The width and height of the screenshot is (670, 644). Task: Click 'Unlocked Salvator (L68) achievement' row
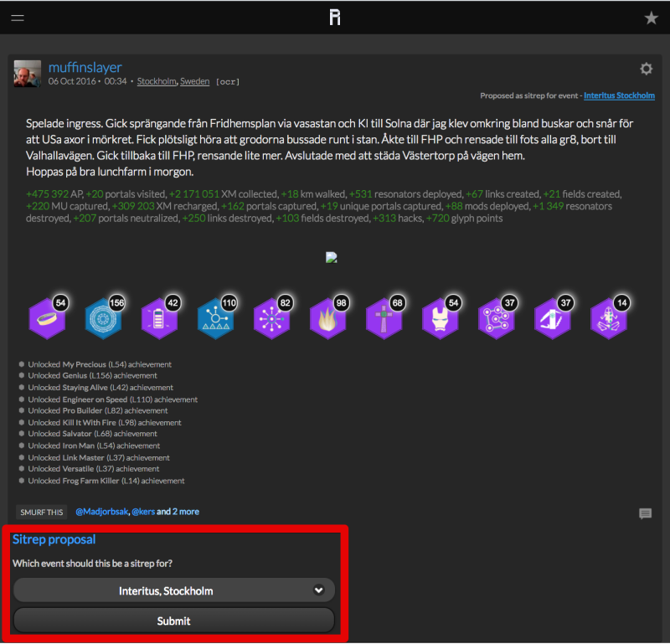pyautogui.click(x=92, y=434)
